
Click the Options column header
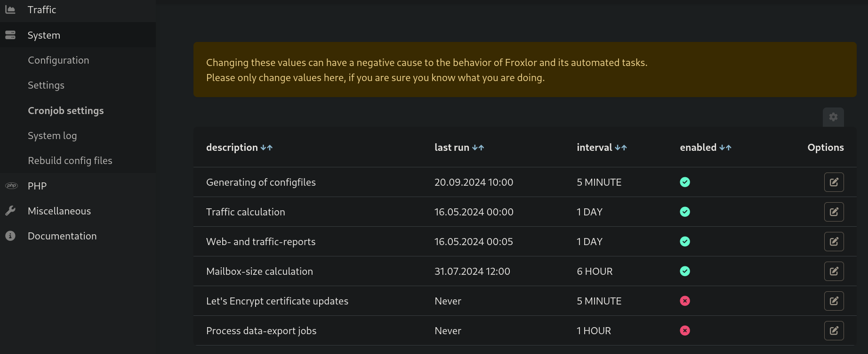point(826,148)
